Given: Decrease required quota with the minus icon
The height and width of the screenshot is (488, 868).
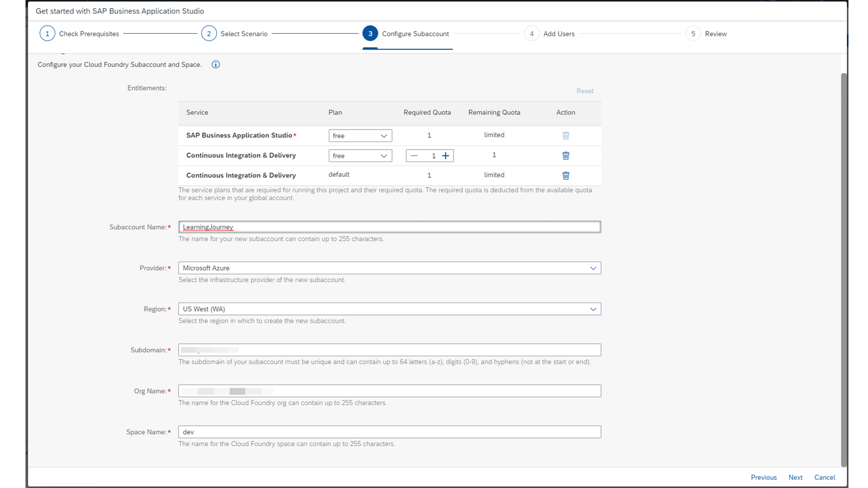Looking at the screenshot, I should 414,156.
